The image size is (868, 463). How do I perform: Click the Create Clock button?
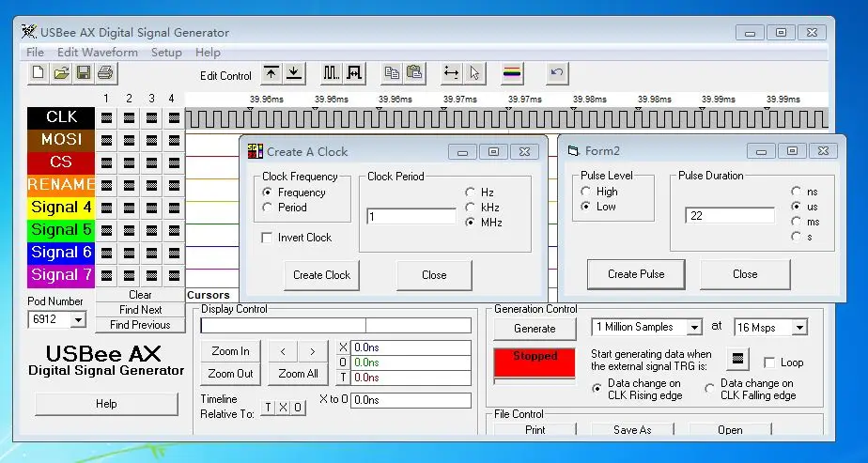[321, 275]
